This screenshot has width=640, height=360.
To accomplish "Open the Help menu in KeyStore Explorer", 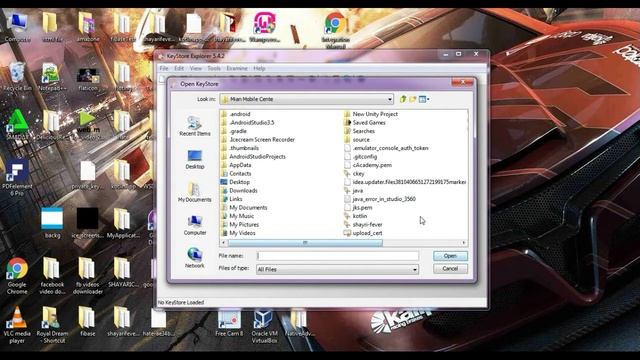I will [x=259, y=68].
